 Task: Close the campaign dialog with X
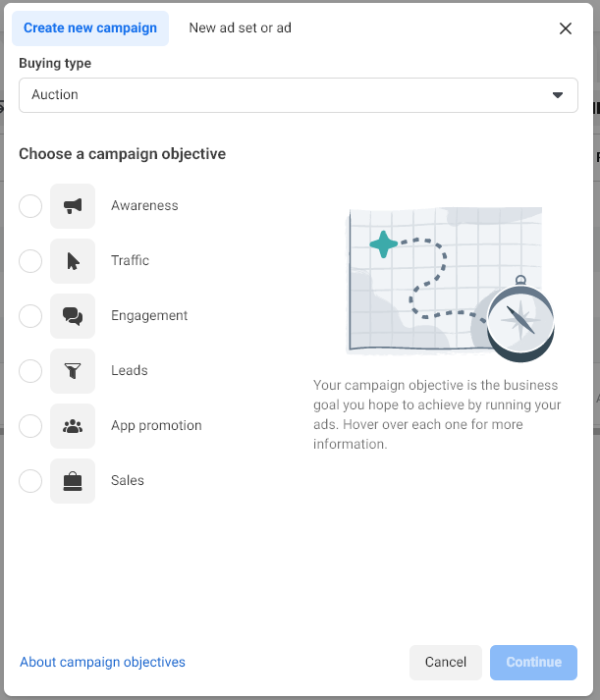(x=566, y=28)
